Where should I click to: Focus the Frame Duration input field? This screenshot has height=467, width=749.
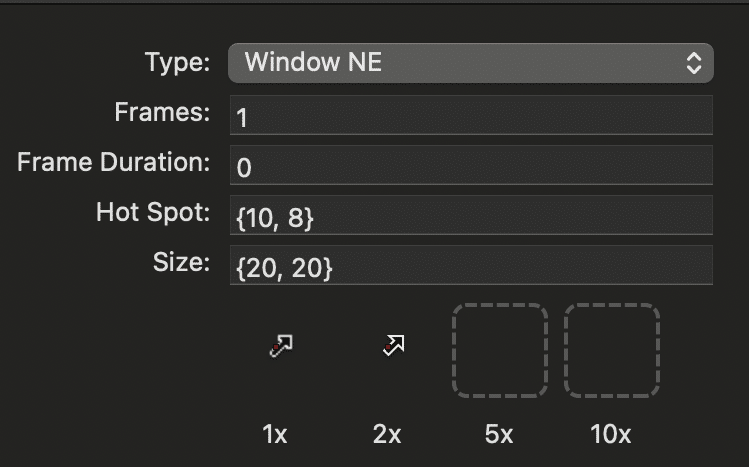tap(471, 165)
